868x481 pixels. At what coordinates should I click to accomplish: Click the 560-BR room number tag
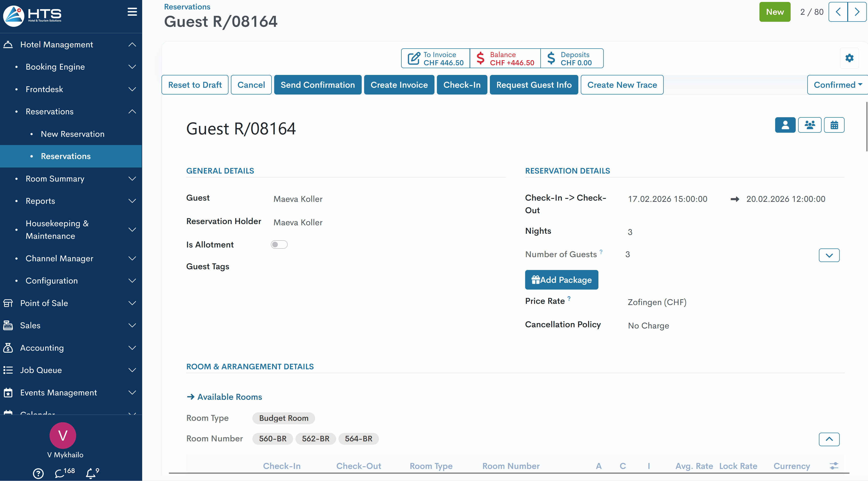(272, 438)
